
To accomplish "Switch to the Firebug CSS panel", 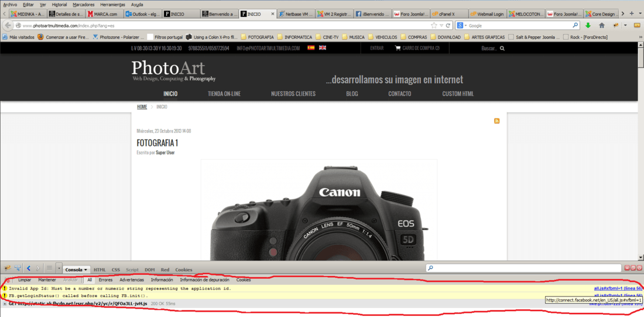I will click(117, 270).
